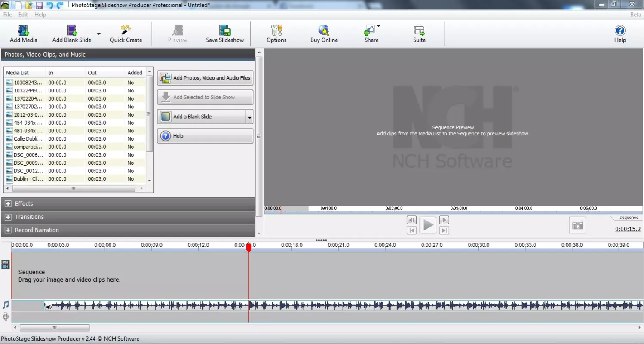
Task: Open the Help menu
Action: coord(40,15)
